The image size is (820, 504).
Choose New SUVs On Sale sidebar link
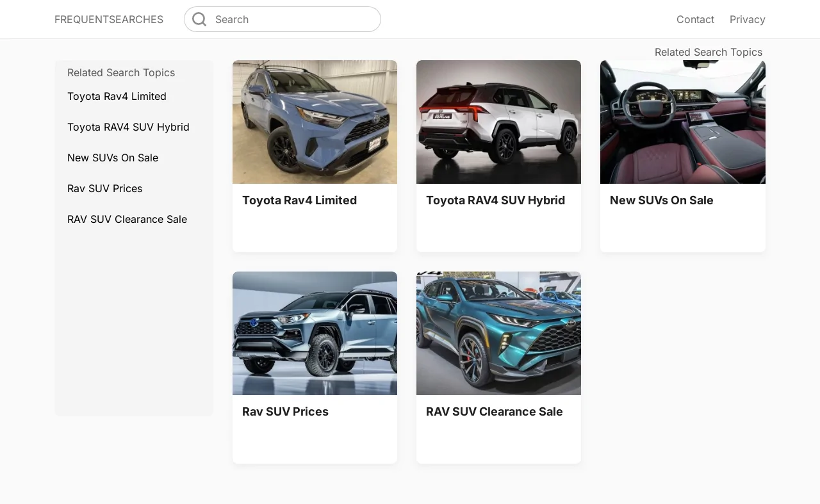pos(113,158)
